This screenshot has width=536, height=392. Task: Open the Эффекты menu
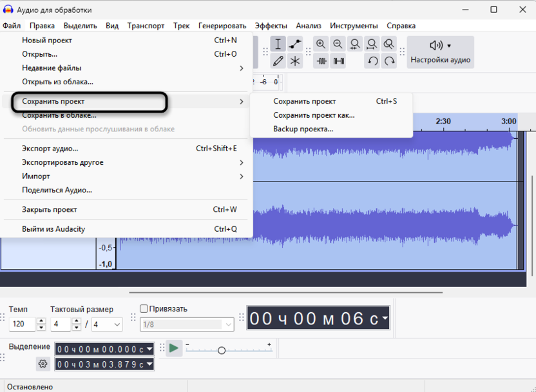click(x=271, y=26)
